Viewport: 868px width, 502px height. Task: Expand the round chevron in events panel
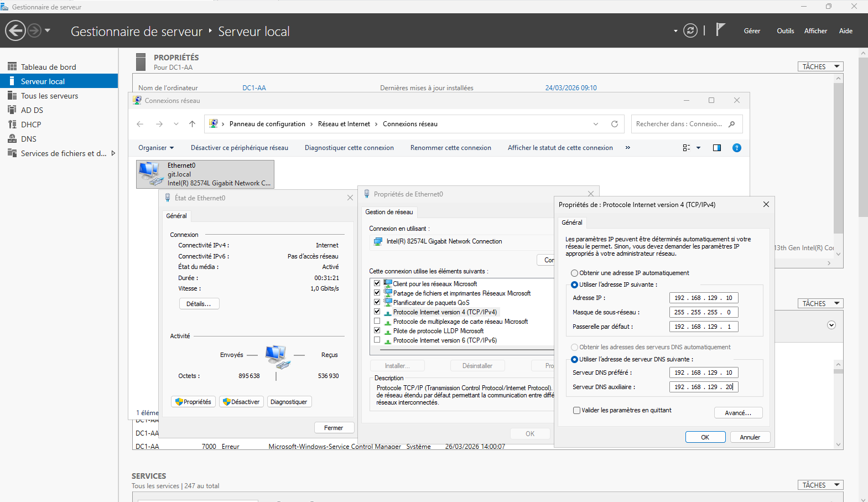point(831,325)
